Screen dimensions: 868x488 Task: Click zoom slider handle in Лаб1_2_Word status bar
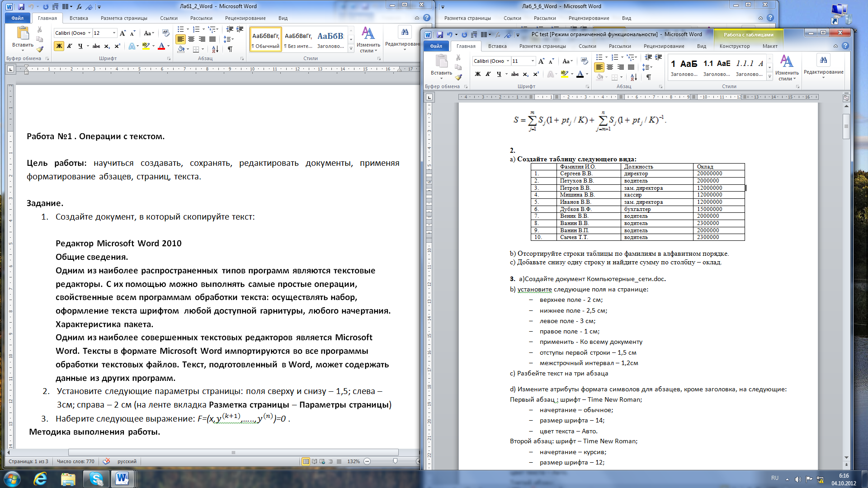coord(395,461)
